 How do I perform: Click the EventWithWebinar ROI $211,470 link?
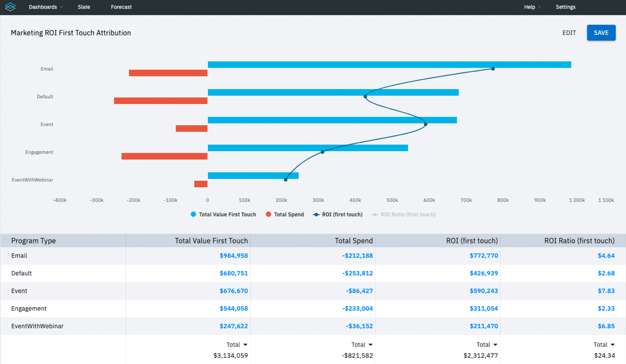[x=484, y=326]
